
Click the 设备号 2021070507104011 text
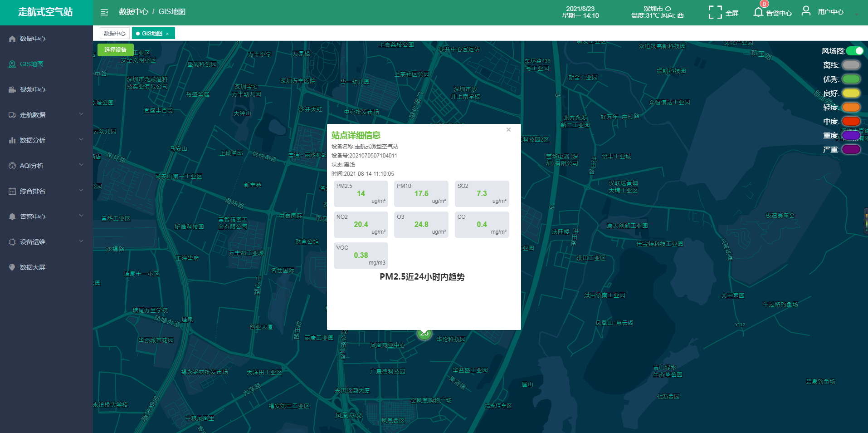click(x=364, y=156)
